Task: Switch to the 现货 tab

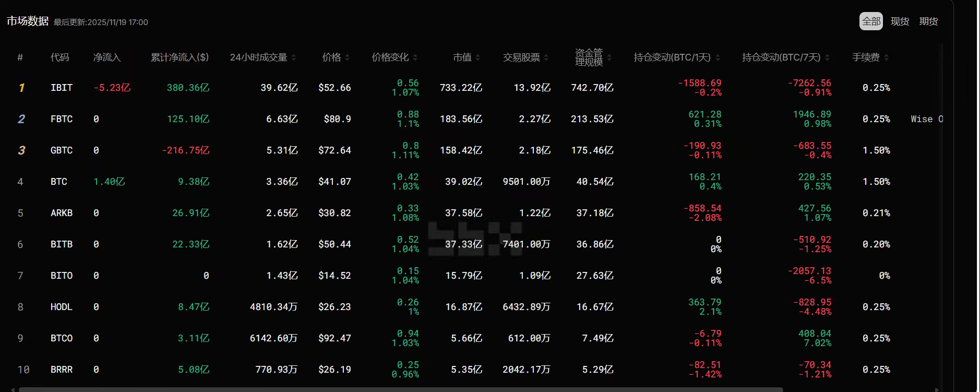Action: coord(900,21)
